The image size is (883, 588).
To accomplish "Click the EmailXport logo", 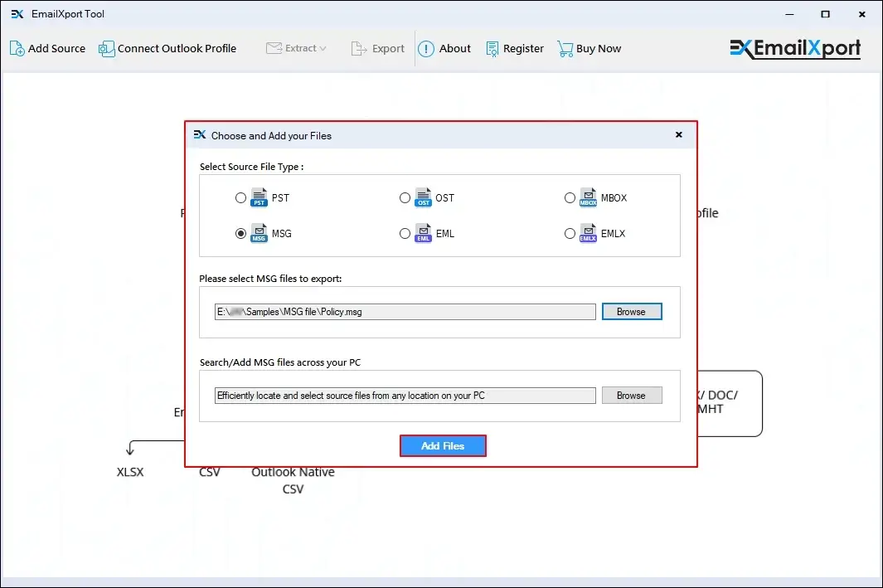I will (793, 48).
